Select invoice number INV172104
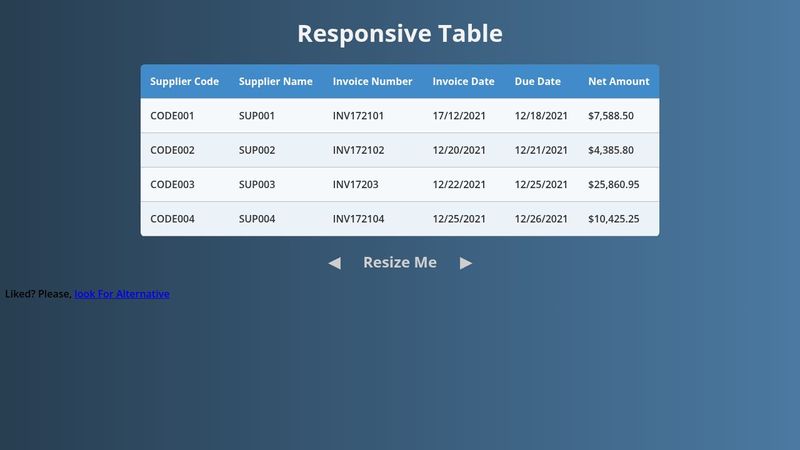 (x=358, y=219)
